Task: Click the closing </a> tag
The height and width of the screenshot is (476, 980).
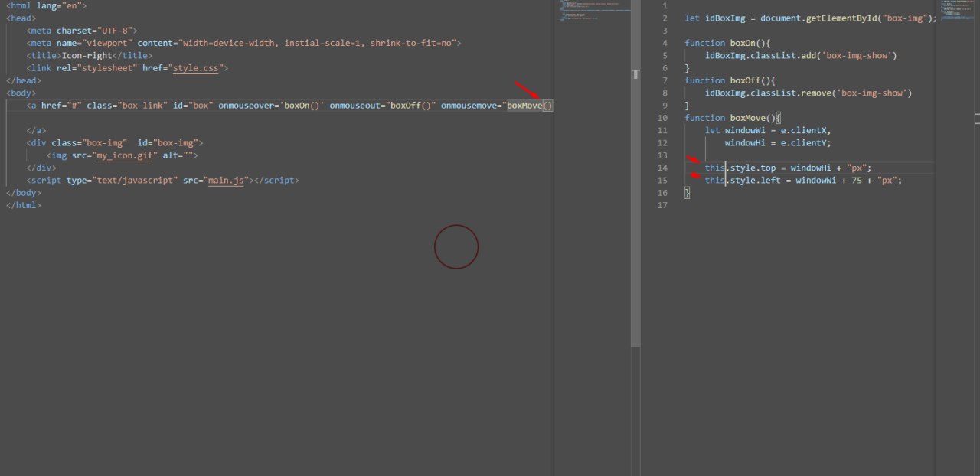Action: 36,131
